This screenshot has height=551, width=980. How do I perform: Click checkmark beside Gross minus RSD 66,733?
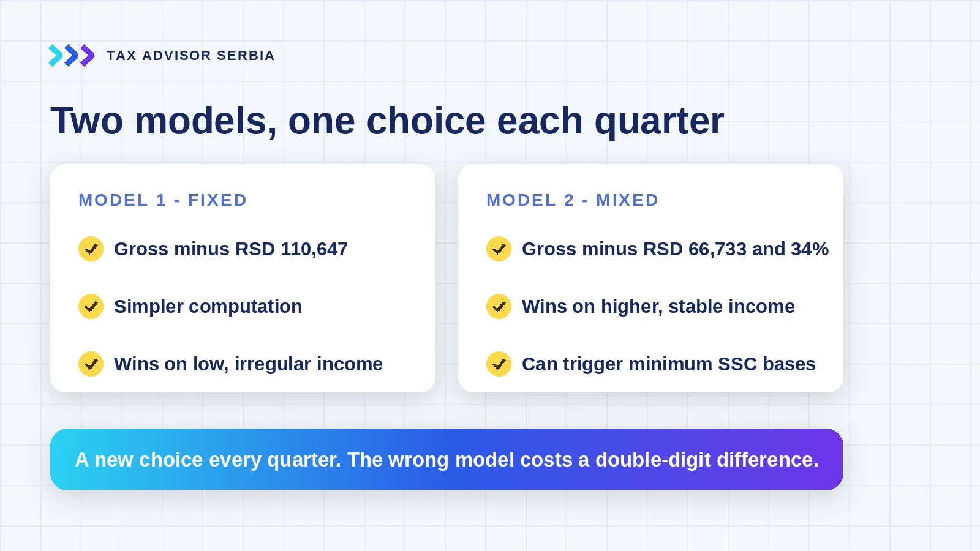(499, 249)
